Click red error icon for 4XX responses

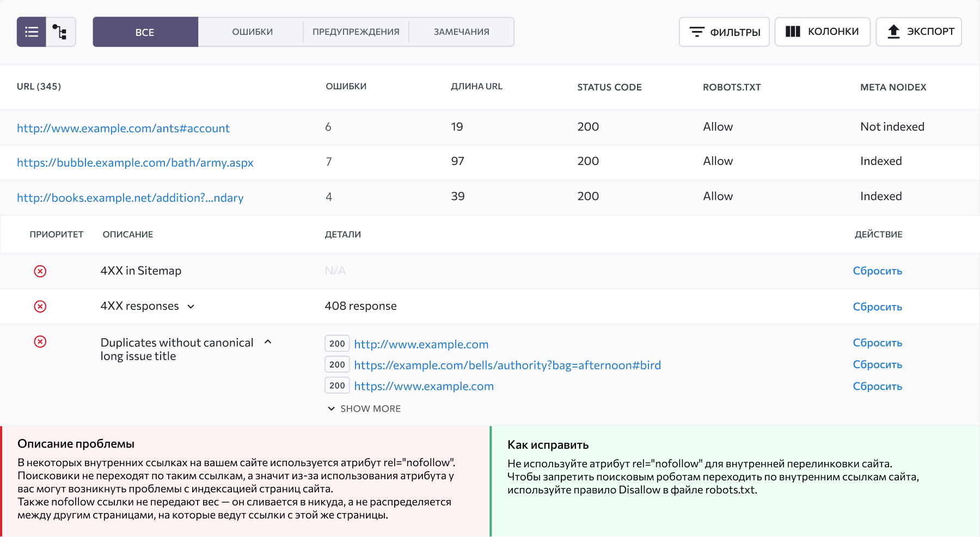tap(40, 306)
